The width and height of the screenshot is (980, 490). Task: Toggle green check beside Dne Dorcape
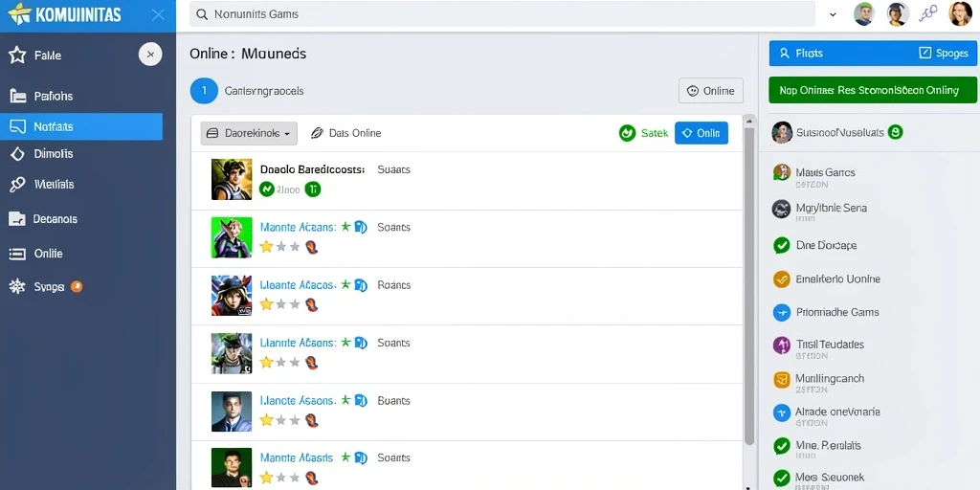781,246
